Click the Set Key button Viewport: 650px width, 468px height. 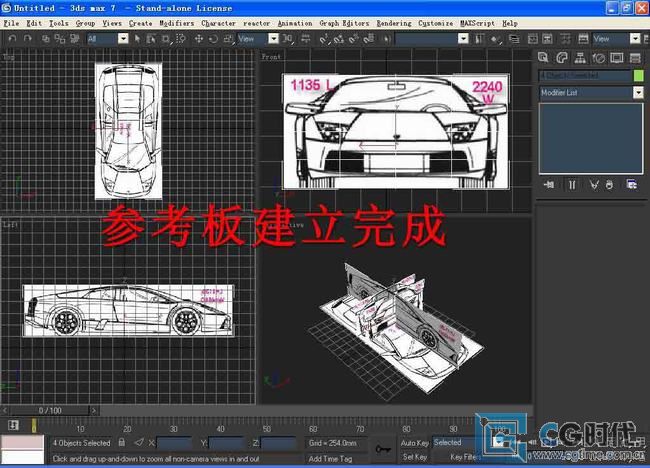pyautogui.click(x=415, y=457)
